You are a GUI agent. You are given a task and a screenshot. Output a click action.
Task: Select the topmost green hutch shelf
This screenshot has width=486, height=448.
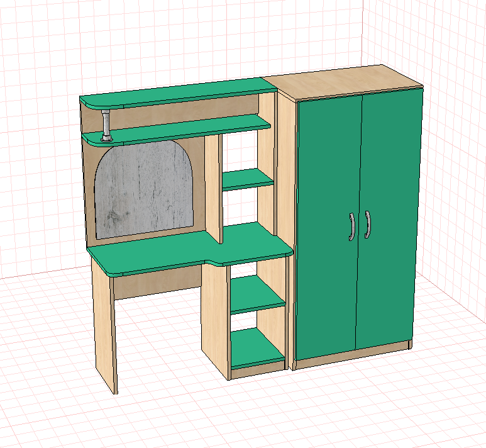click(178, 92)
